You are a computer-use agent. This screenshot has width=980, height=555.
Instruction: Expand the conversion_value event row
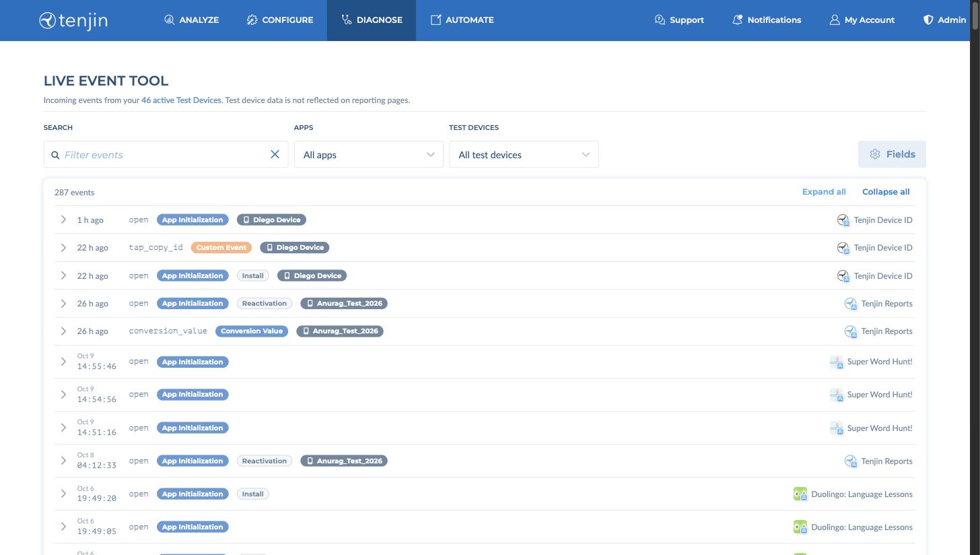tap(63, 331)
